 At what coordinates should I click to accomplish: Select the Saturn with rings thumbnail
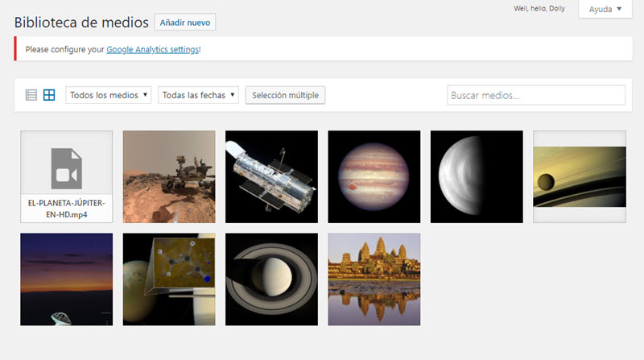coord(271,279)
